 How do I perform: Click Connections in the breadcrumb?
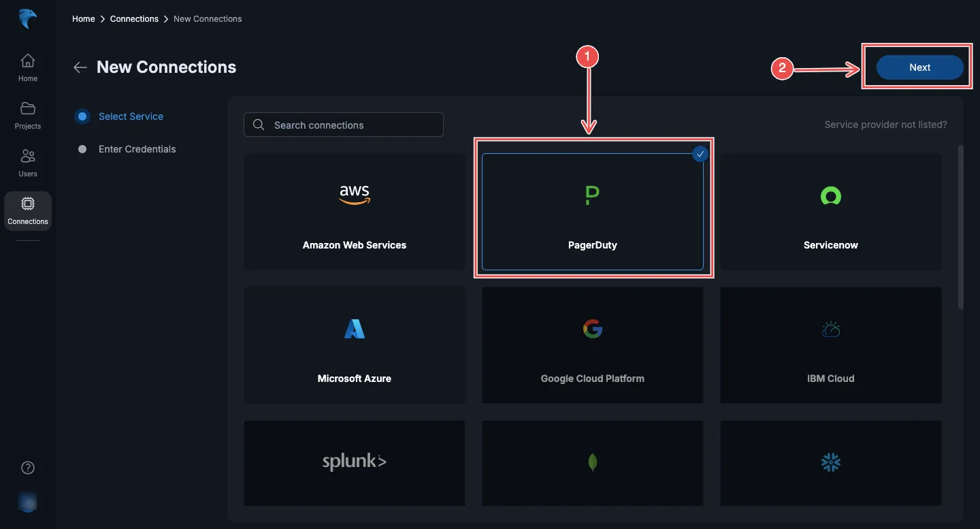134,19
